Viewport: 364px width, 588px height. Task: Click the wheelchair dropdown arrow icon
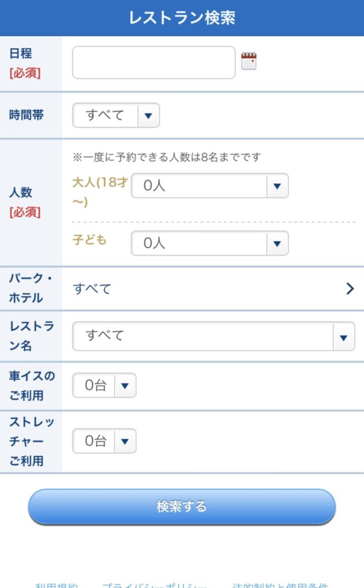point(125,386)
